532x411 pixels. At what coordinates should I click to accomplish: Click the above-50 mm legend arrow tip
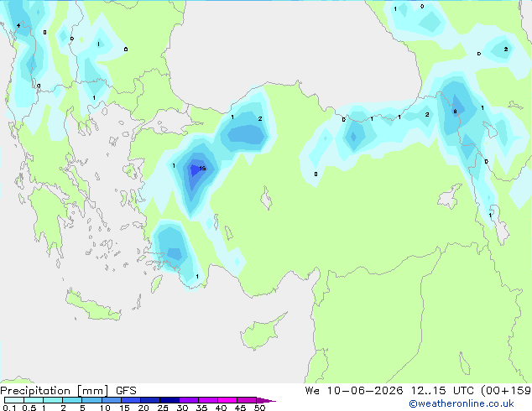(266, 400)
